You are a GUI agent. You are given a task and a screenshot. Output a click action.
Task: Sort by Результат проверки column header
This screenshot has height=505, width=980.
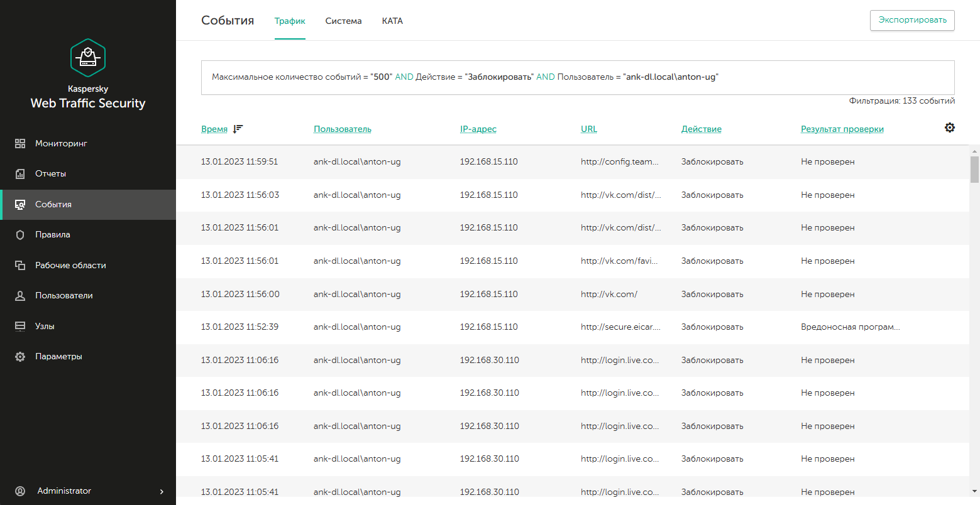842,129
